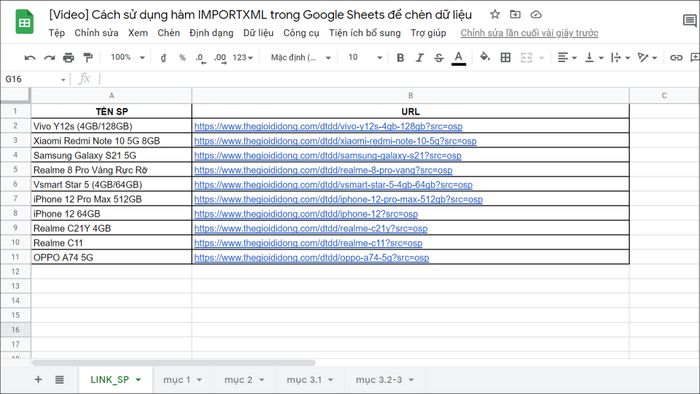This screenshot has width=700, height=394.
Task: Select the Paint format tool
Action: coord(88,58)
